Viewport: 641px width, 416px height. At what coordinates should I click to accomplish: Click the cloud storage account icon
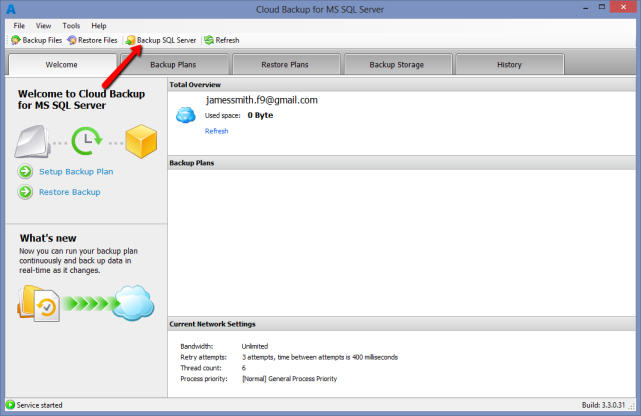click(x=185, y=115)
